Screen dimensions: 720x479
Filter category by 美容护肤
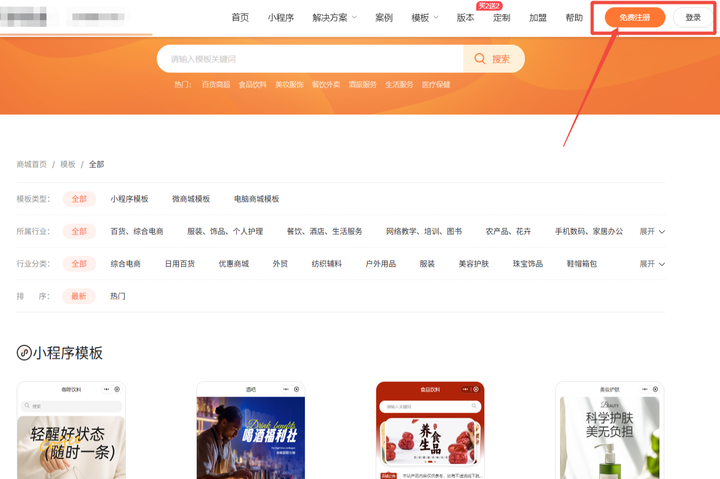point(473,264)
